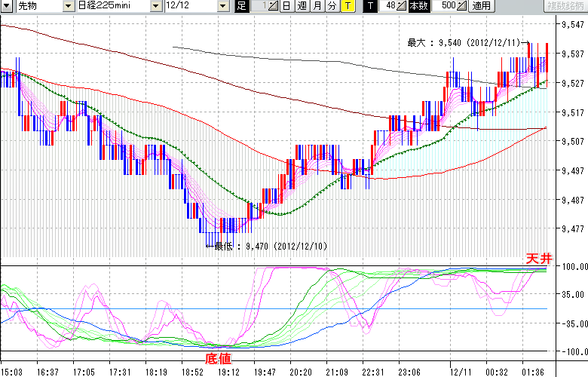Select the 日 daily timeframe button
Screen dimensions: 588x377
click(286, 6)
